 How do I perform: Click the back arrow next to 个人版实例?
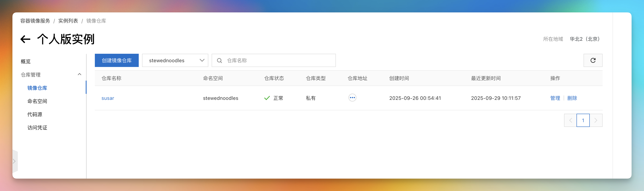pyautogui.click(x=25, y=39)
